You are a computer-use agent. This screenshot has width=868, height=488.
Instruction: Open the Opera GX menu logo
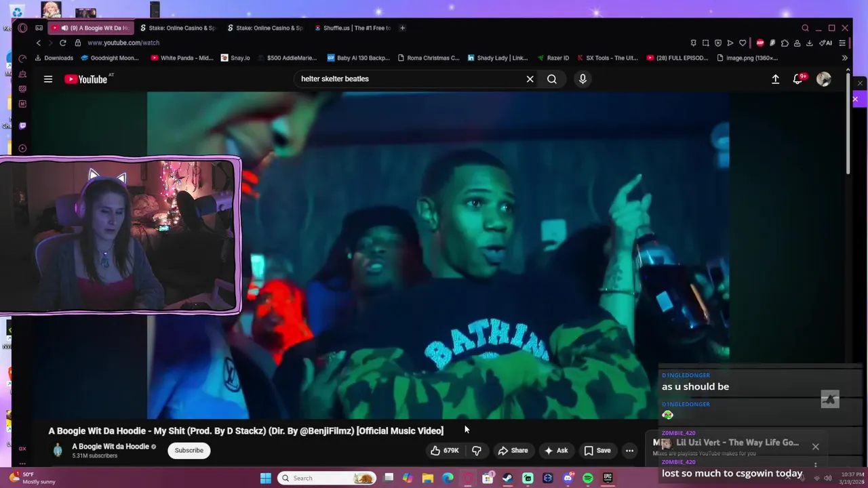(x=22, y=28)
